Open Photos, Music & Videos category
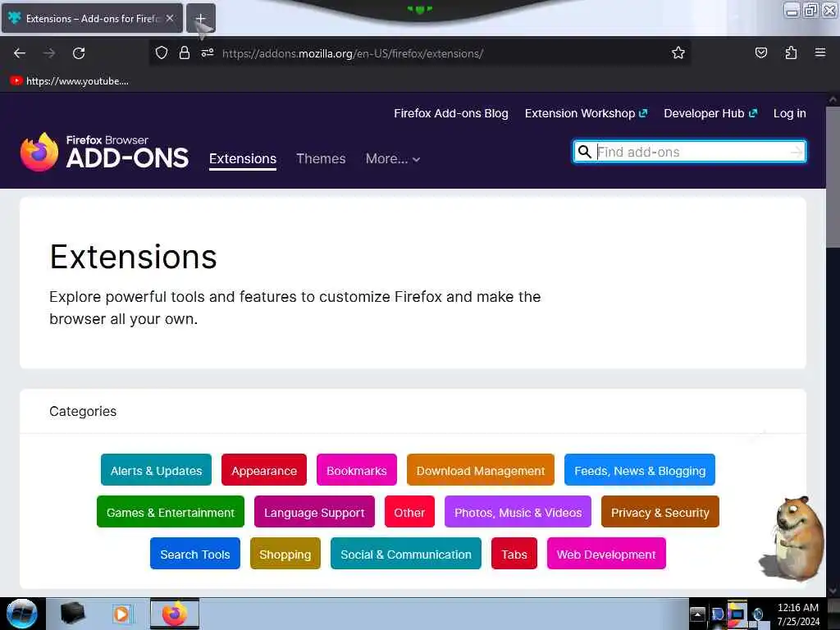Viewport: 840px width, 630px height. pyautogui.click(x=518, y=512)
